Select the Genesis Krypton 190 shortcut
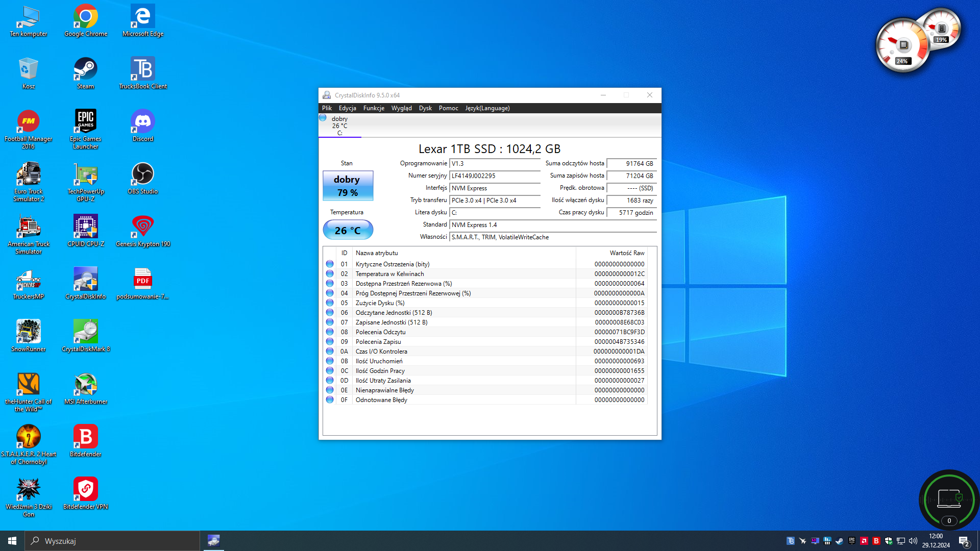Image resolution: width=980 pixels, height=551 pixels. [x=143, y=232]
